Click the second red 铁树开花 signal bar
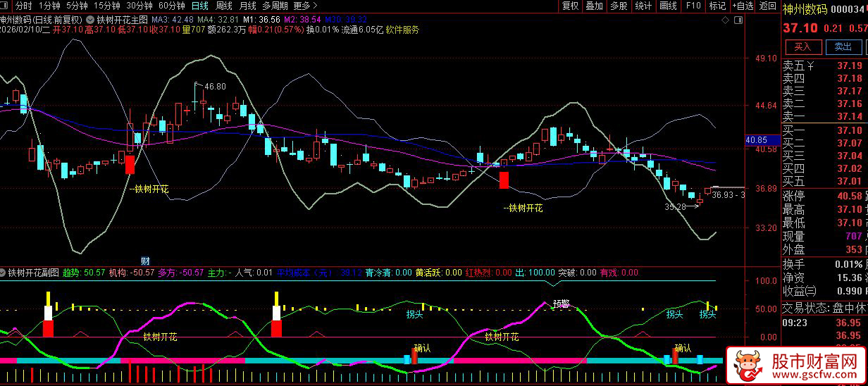Viewport: 868px width, 386px height. (504, 180)
